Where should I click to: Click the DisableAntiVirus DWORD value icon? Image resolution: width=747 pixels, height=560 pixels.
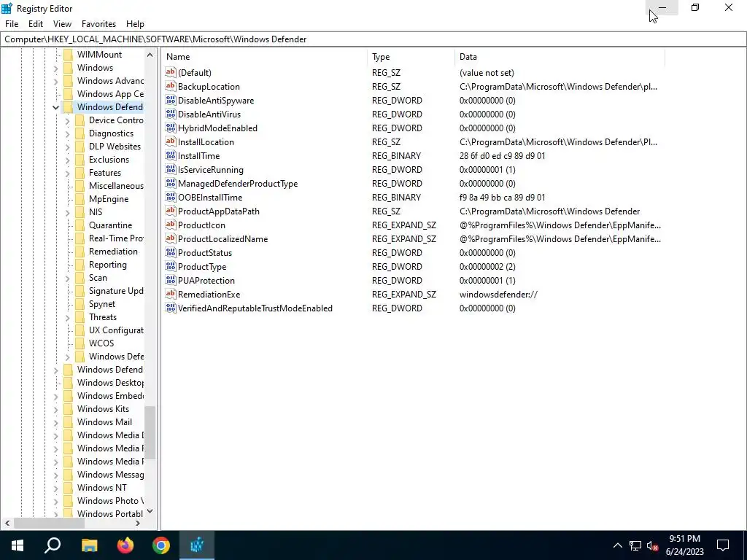[x=171, y=114]
